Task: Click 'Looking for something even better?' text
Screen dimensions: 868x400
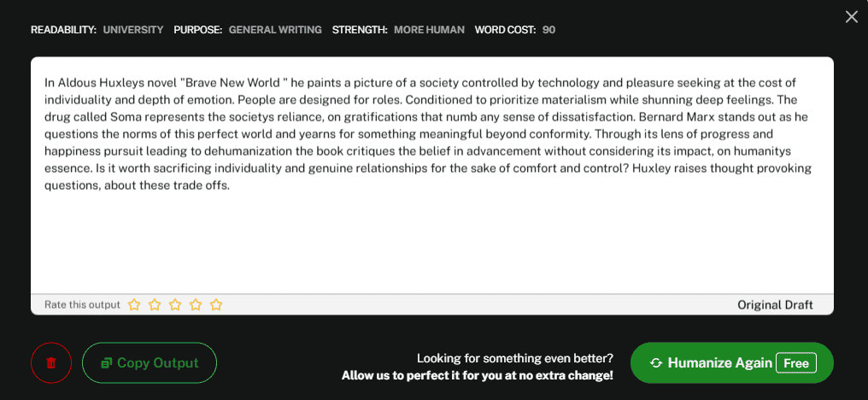Action: [514, 358]
